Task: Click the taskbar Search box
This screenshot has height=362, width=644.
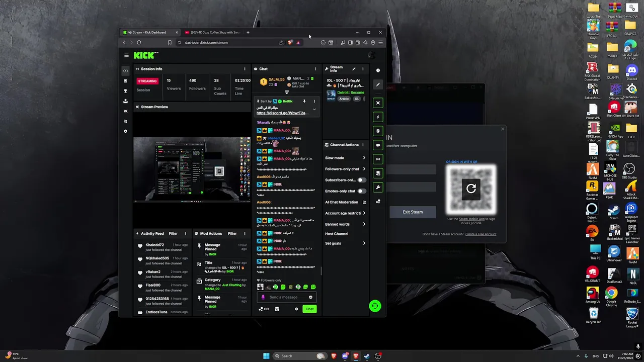Action: tap(299, 356)
